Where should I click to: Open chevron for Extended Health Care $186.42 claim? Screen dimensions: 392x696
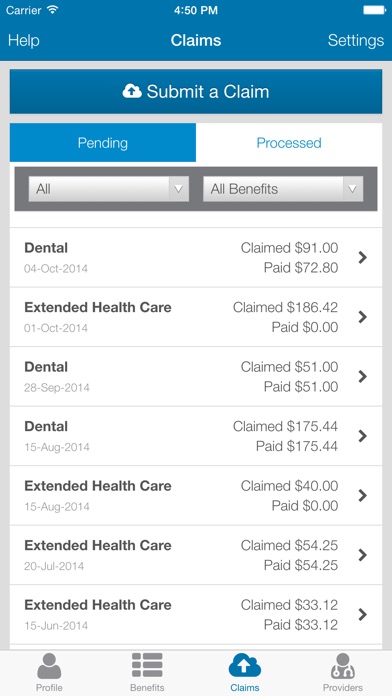tap(363, 317)
